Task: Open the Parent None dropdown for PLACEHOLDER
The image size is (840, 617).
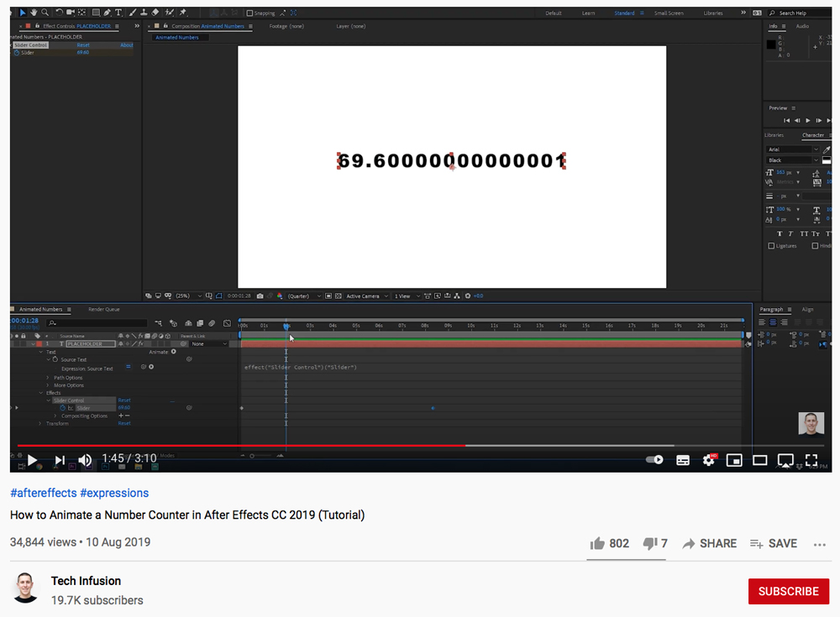Action: [209, 344]
